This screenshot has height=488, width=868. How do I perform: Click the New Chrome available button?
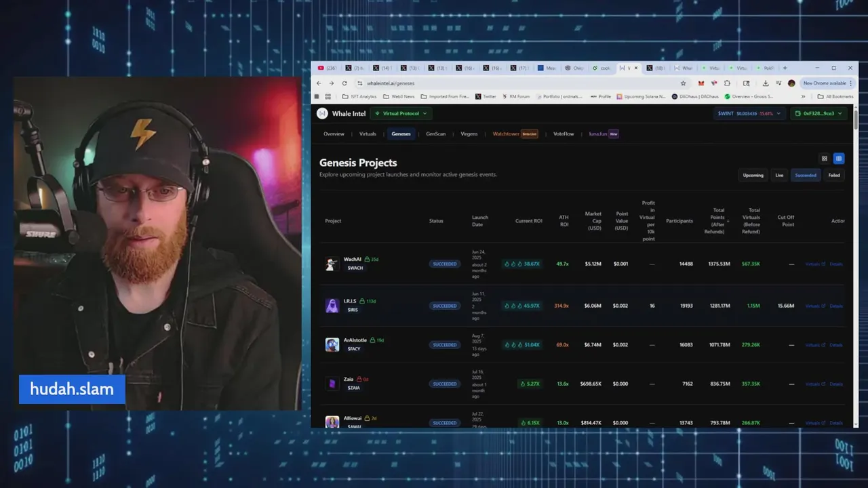click(827, 83)
